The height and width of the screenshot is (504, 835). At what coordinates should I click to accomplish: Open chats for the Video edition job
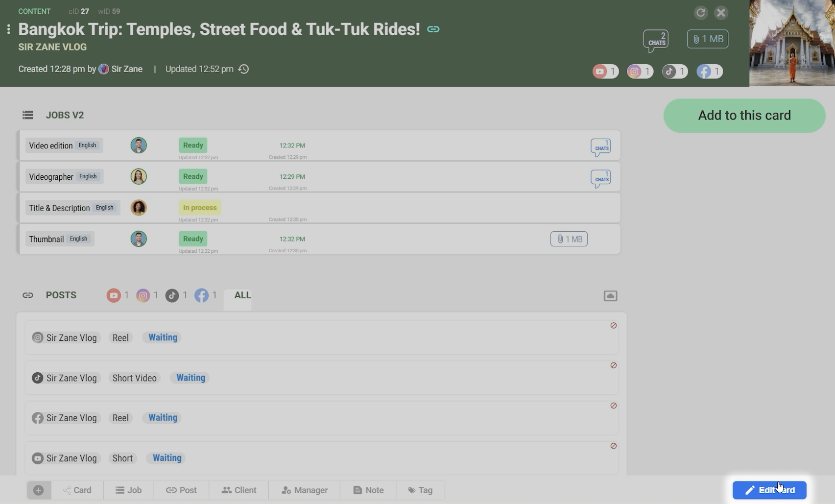(600, 146)
